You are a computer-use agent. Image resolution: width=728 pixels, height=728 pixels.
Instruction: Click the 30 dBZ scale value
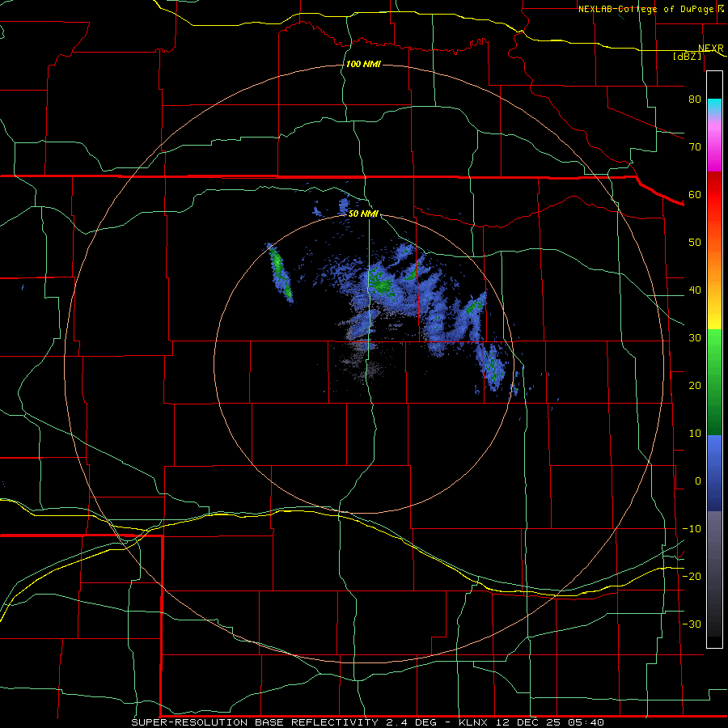pos(695,337)
